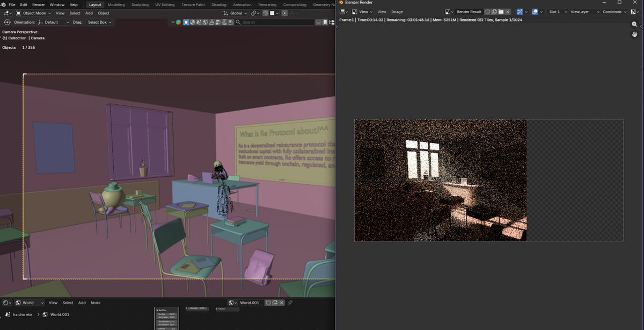644x330 pixels.
Task: Open the Window menu
Action: point(57,4)
